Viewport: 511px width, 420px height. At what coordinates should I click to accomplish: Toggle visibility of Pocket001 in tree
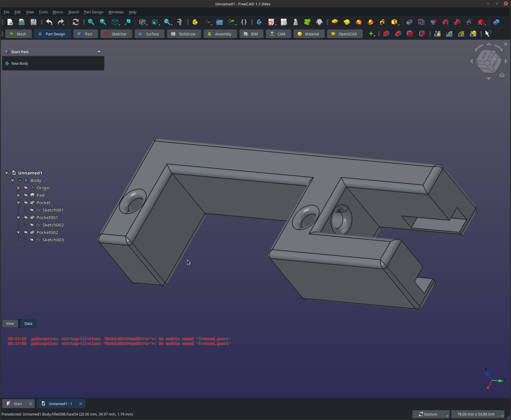pos(26,218)
